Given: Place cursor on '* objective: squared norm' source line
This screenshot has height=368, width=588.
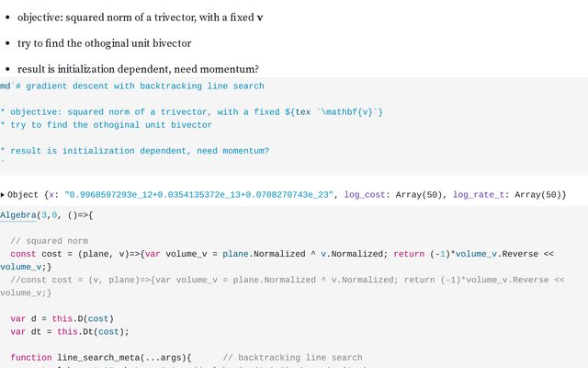Looking at the screenshot, I should click(191, 112).
